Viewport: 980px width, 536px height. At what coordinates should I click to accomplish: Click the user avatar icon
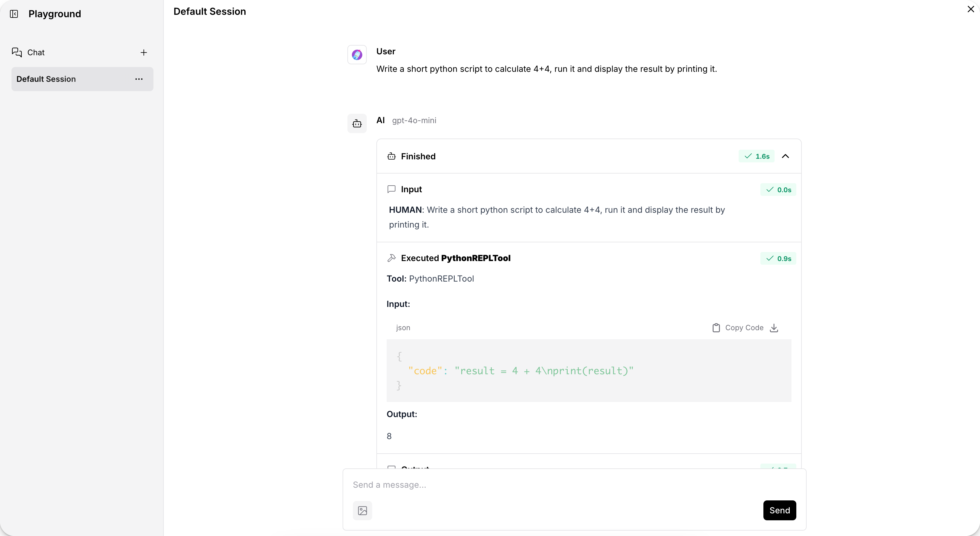[356, 55]
